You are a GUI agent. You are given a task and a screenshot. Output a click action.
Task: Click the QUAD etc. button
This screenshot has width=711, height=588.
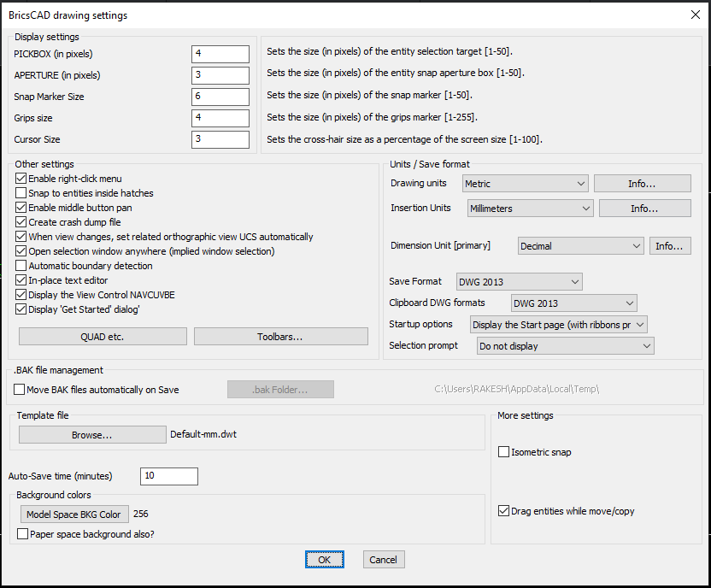pyautogui.click(x=103, y=337)
